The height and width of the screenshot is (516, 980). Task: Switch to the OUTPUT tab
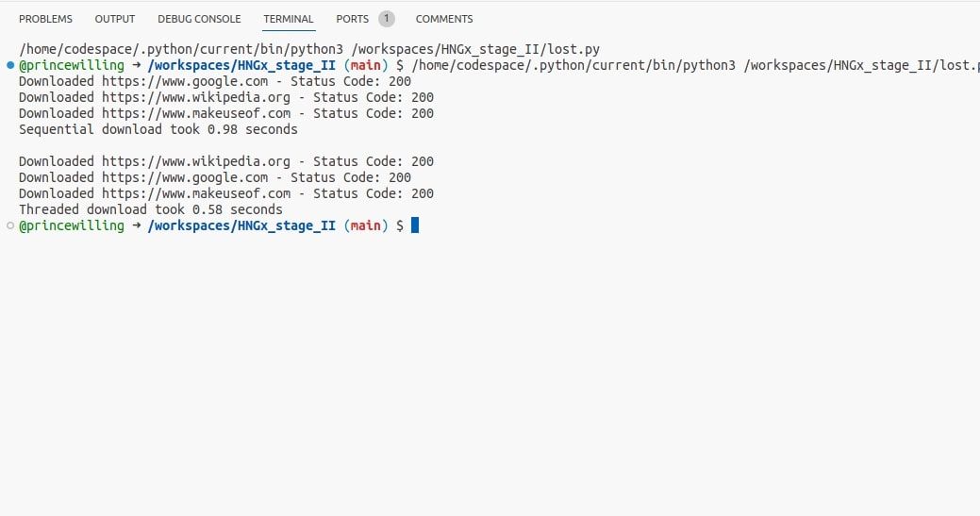click(115, 19)
